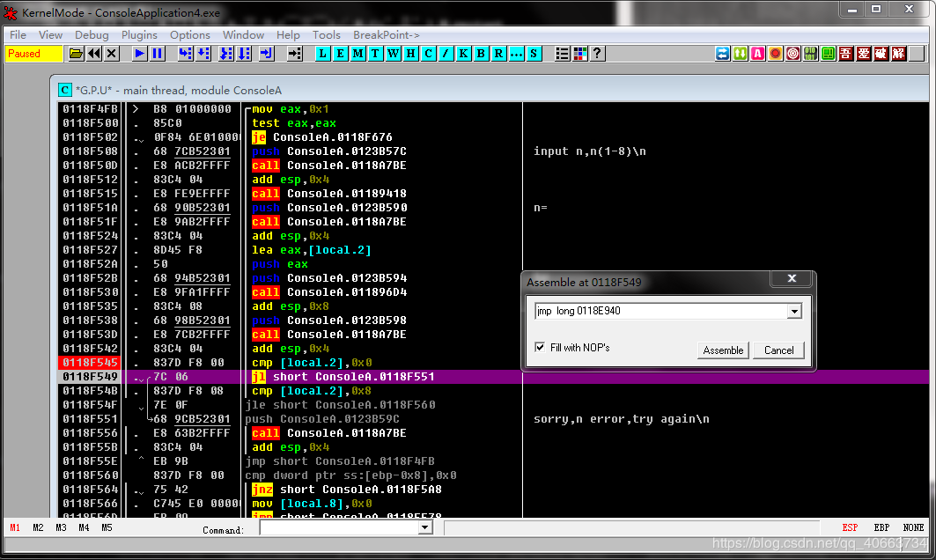Click the Step into icon
The width and height of the screenshot is (936, 560).
[x=186, y=54]
